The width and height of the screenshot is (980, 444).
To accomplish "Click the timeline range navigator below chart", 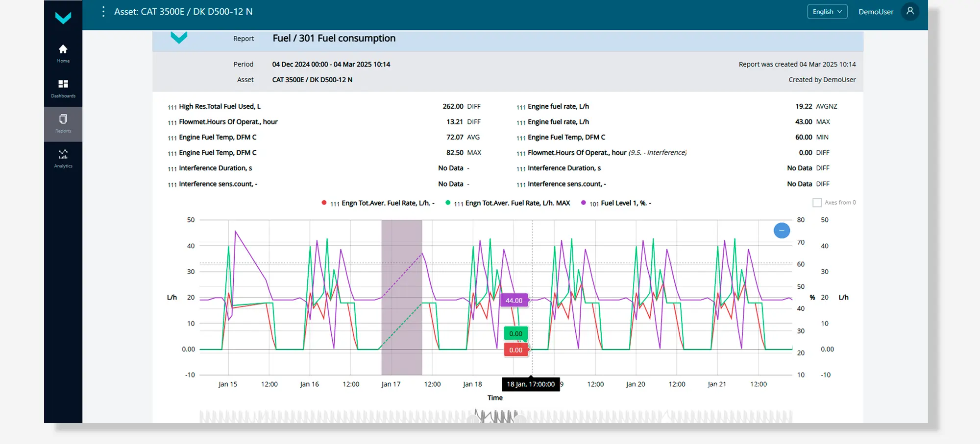I will [495, 417].
